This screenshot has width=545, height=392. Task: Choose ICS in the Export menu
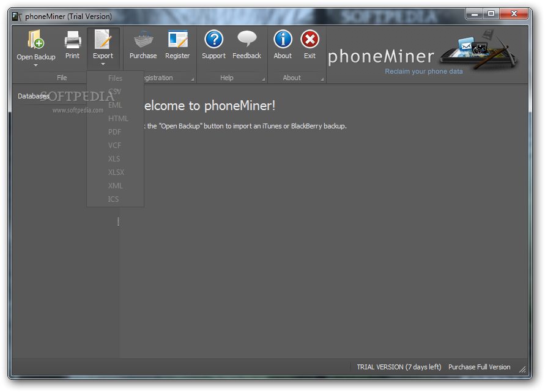point(115,199)
